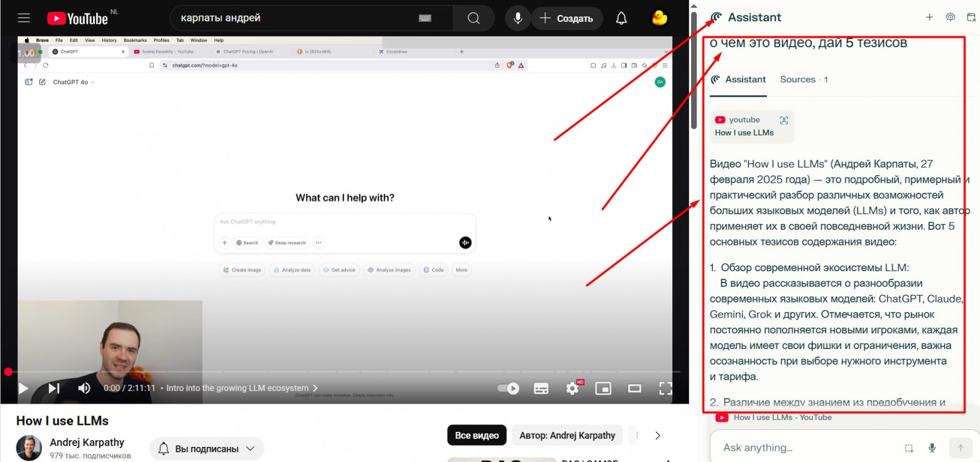The height and width of the screenshot is (462, 980).
Task: Mute the video volume
Action: click(84, 388)
